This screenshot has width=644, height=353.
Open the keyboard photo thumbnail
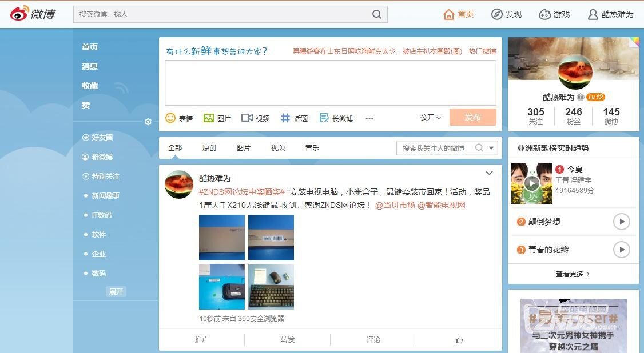[271, 287]
